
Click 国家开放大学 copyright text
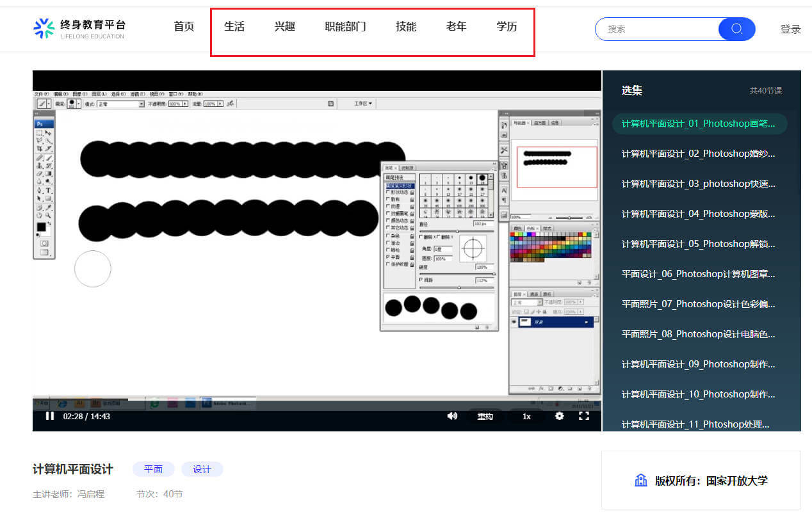737,481
